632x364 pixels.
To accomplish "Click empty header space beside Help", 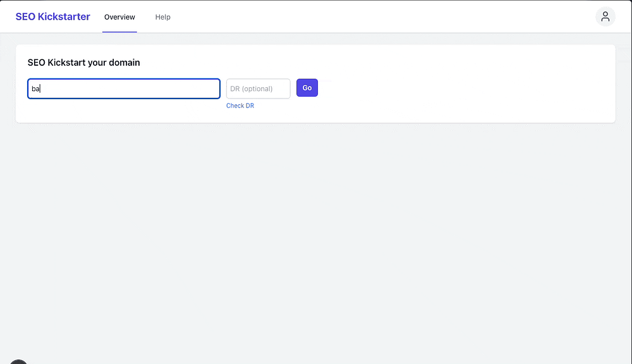I will click(379, 17).
